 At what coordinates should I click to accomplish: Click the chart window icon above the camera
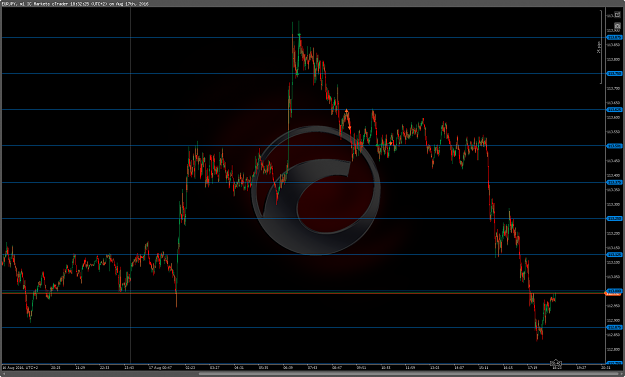tap(617, 15)
